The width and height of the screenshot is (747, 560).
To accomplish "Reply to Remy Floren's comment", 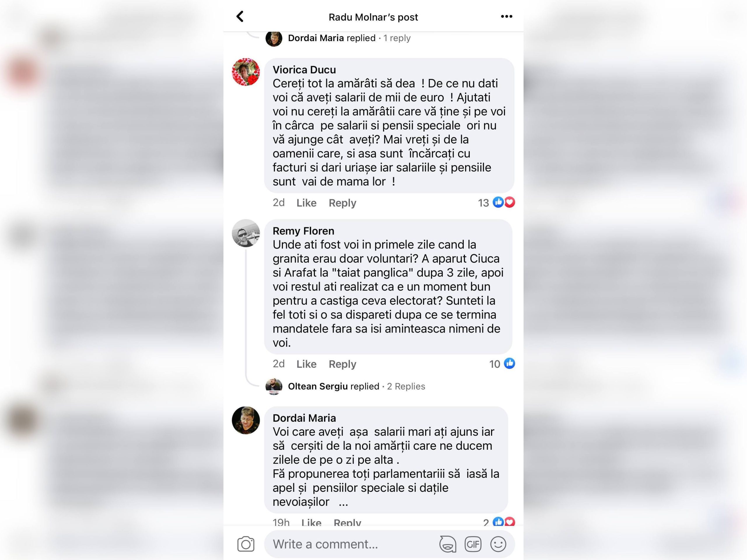I will click(343, 364).
